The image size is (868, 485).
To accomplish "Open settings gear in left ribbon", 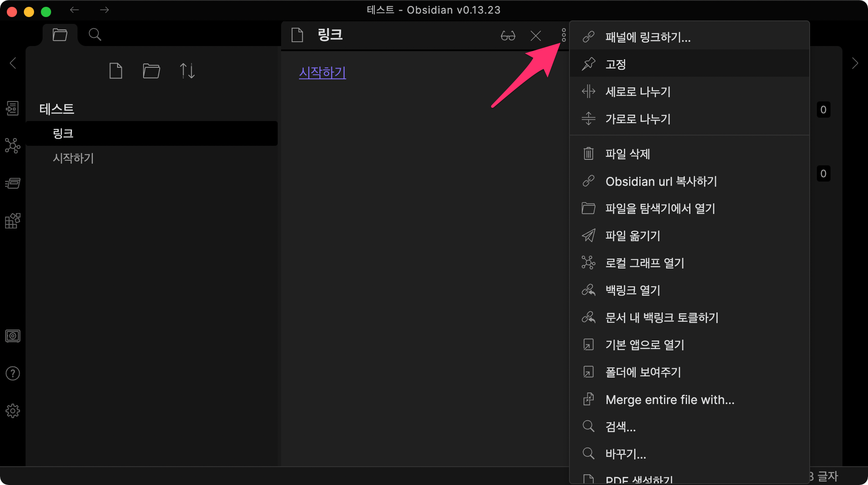I will coord(12,411).
